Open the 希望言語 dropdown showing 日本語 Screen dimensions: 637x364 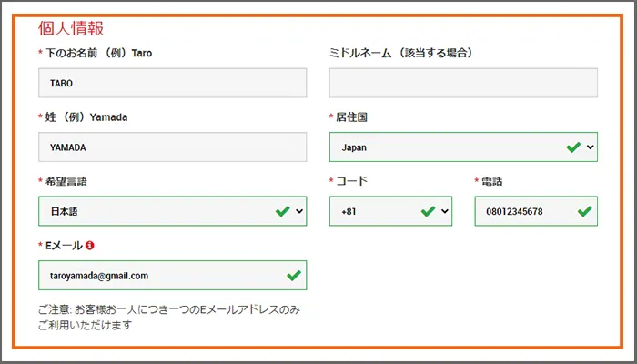172,211
